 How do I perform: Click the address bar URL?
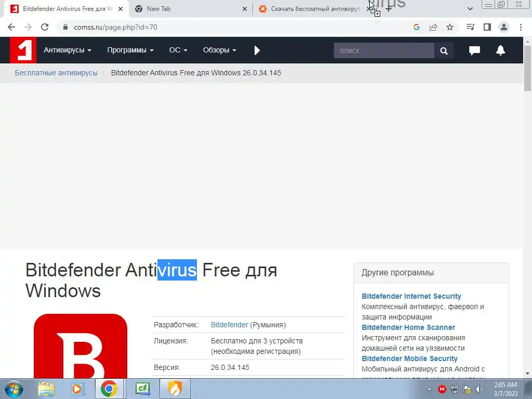pyautogui.click(x=115, y=27)
